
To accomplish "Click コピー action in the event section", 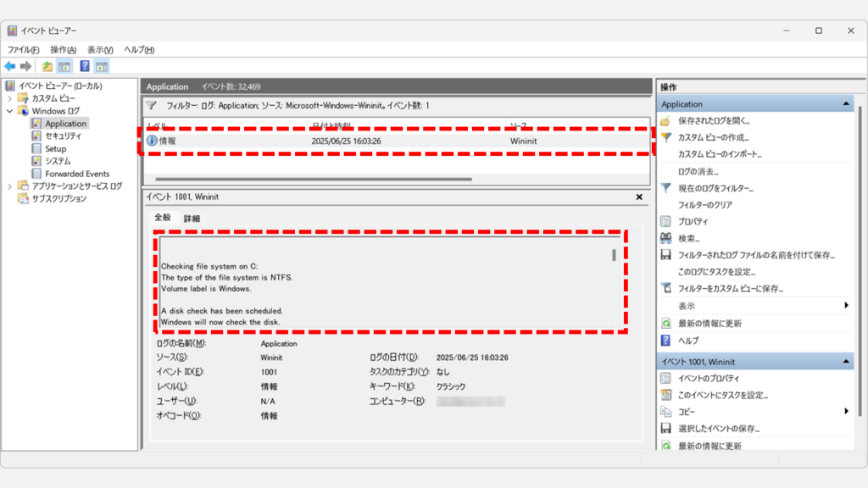I will [687, 412].
